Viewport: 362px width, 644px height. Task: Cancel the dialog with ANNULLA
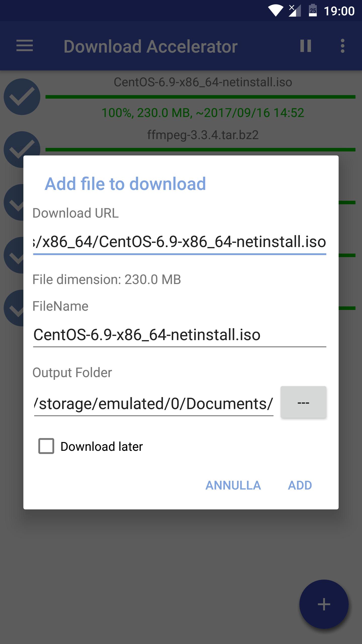coord(233,485)
